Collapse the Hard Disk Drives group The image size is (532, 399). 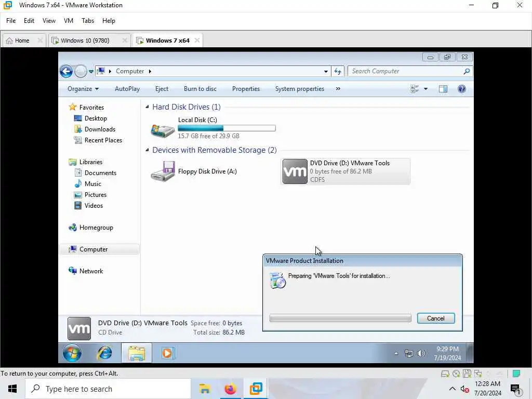click(147, 107)
